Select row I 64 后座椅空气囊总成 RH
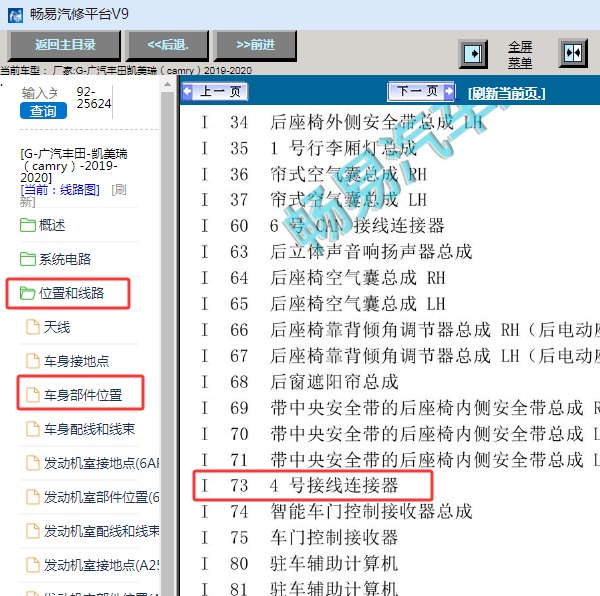The width and height of the screenshot is (600, 596). [323, 278]
